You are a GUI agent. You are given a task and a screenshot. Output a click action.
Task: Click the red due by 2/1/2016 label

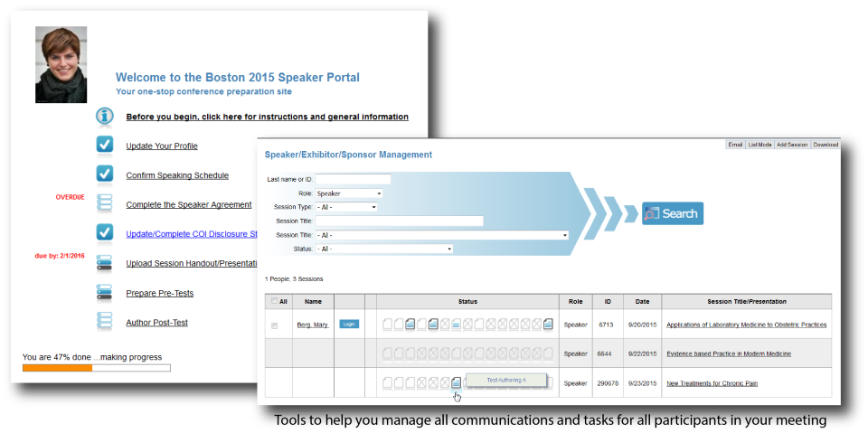[x=60, y=256]
